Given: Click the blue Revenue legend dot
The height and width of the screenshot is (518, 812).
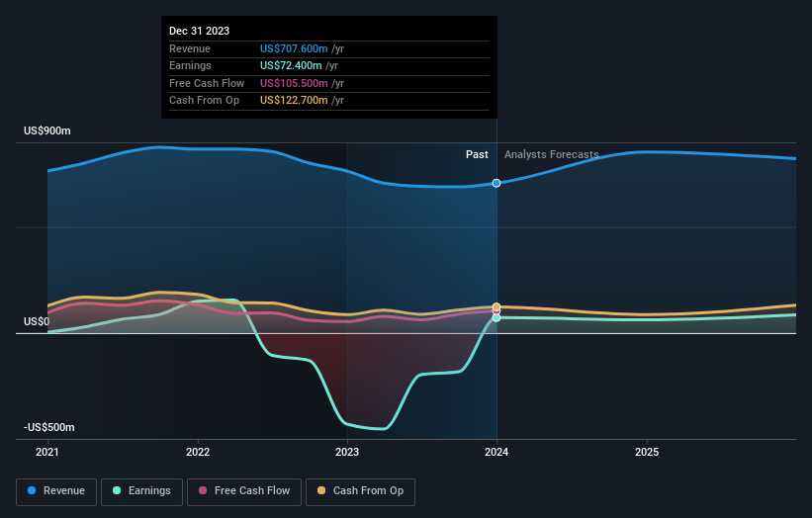Looking at the screenshot, I should (32, 490).
